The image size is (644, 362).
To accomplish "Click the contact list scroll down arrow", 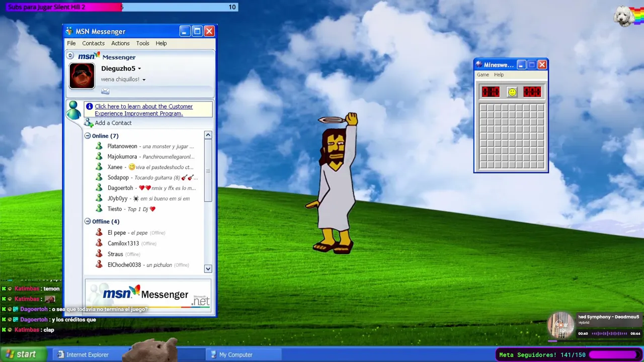I will (x=208, y=268).
